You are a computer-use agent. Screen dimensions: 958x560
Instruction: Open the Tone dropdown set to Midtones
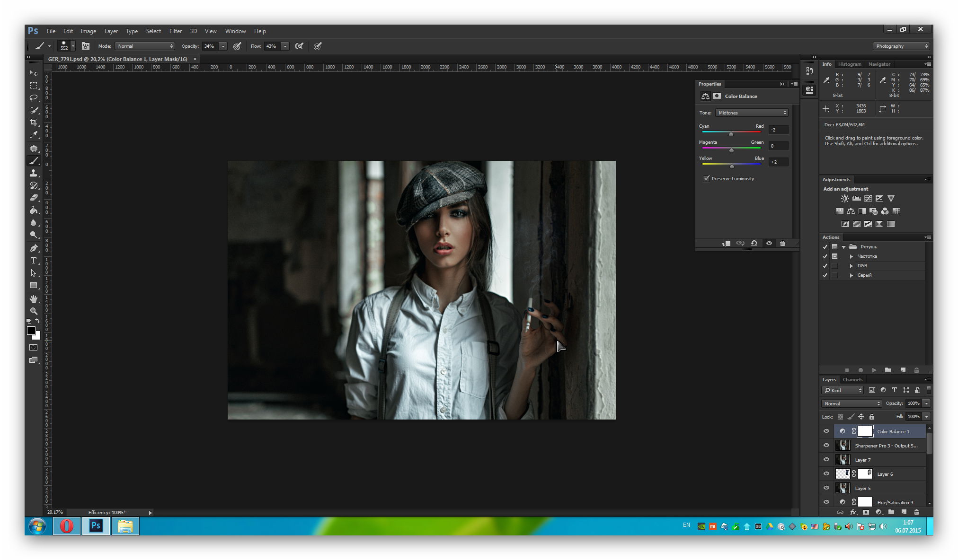pyautogui.click(x=751, y=113)
